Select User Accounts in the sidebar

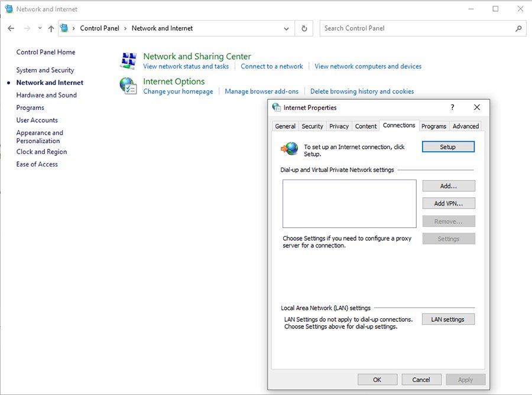36,120
